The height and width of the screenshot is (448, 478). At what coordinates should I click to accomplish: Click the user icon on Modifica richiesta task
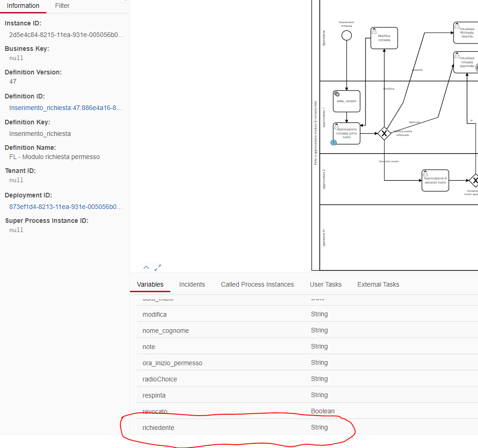coord(374,31)
